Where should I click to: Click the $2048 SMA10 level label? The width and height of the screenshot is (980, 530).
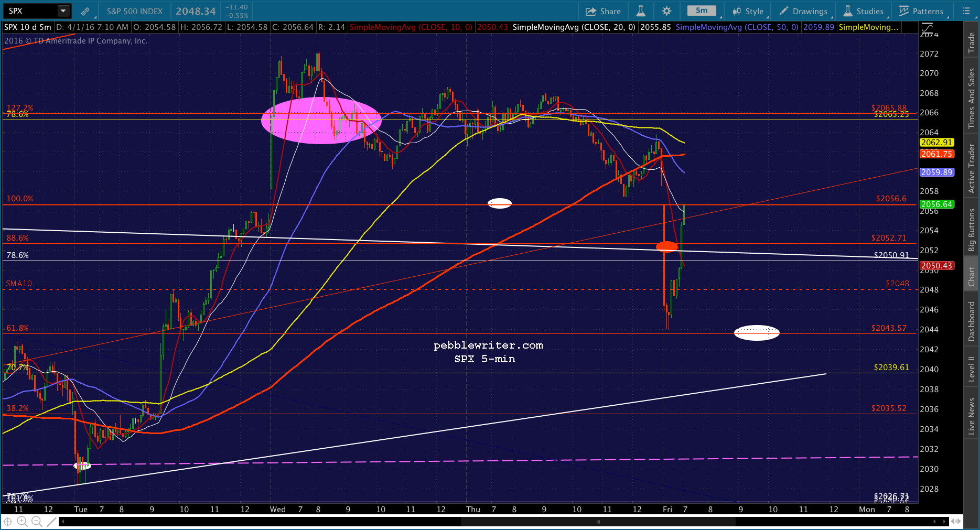point(898,284)
